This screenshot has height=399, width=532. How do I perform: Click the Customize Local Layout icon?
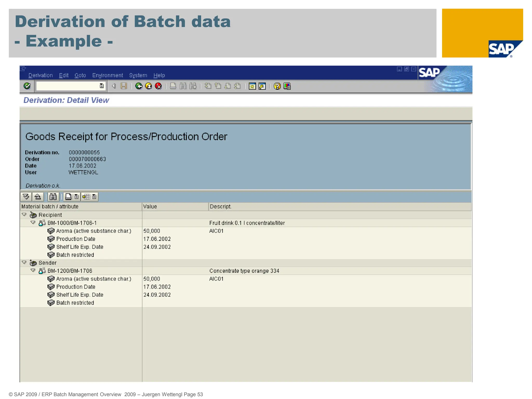pos(287,86)
